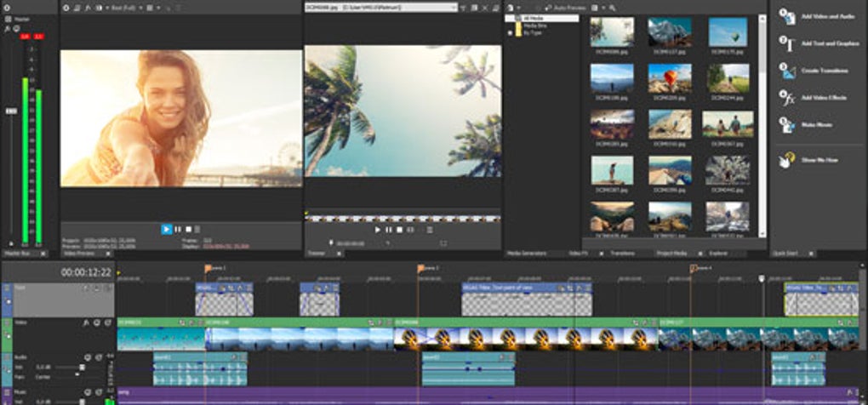868x405 pixels.
Task: Mute the Video track
Action: tap(97, 323)
